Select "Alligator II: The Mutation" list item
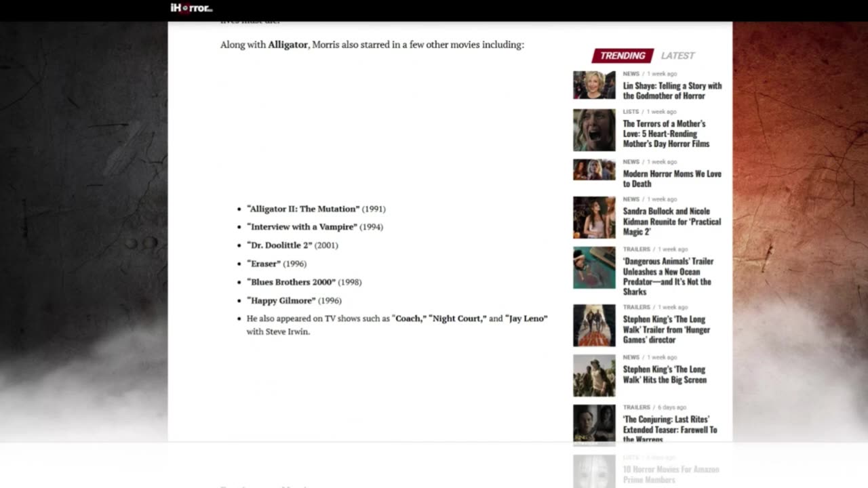Screen dimensions: 868x488 tap(316, 209)
